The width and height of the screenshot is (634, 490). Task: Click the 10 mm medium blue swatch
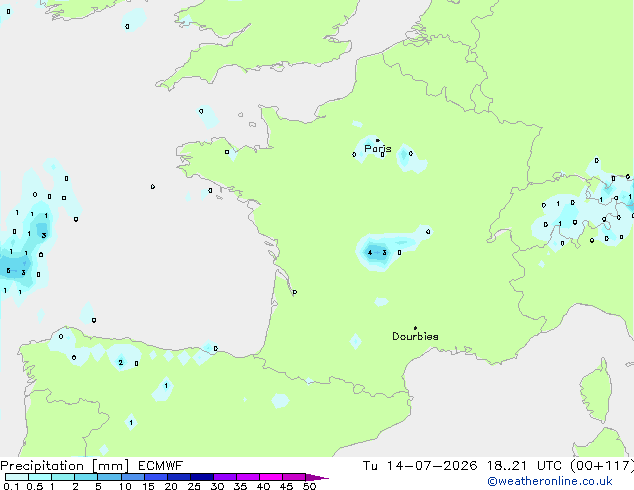(x=133, y=477)
